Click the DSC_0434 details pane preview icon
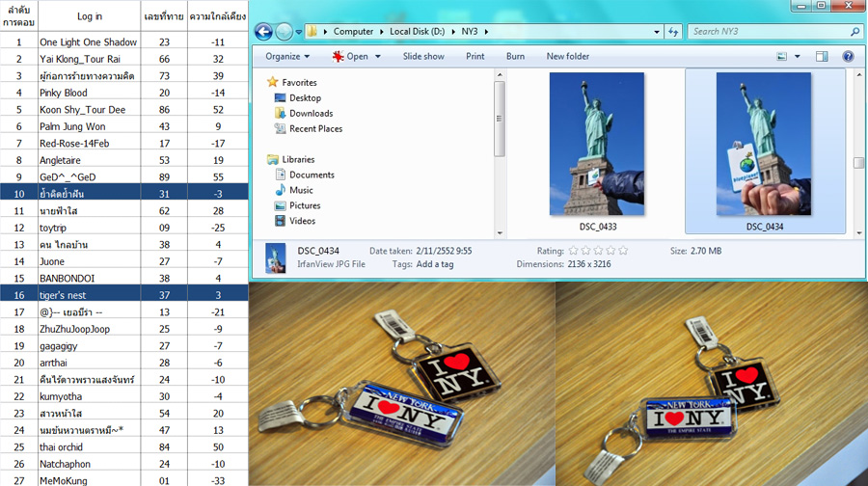 click(x=276, y=257)
